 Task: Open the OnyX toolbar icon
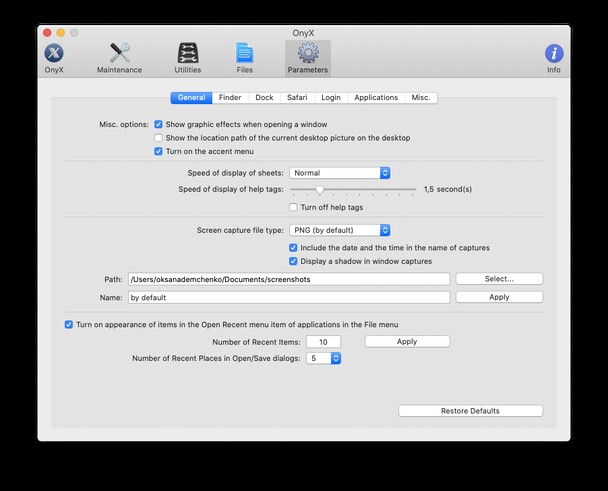(x=54, y=58)
